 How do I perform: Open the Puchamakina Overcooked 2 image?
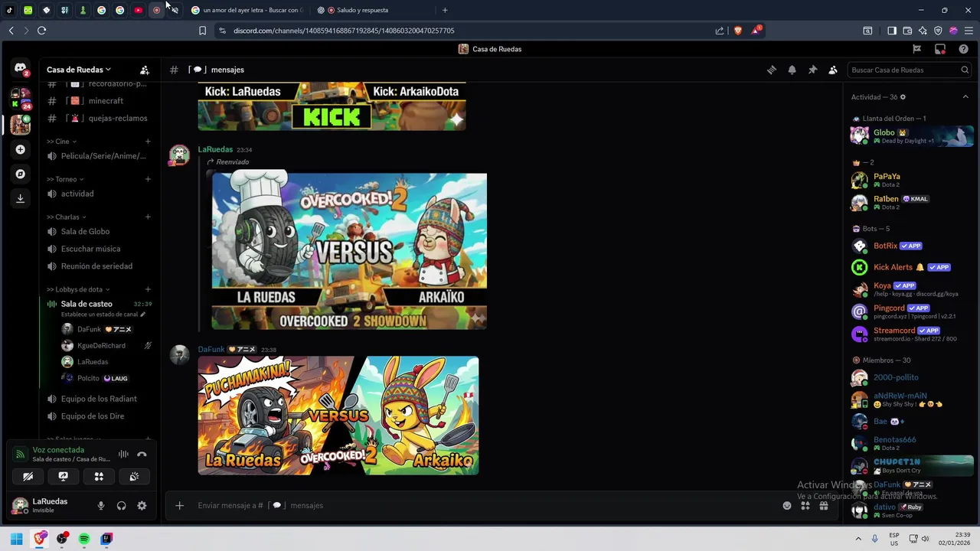click(338, 416)
